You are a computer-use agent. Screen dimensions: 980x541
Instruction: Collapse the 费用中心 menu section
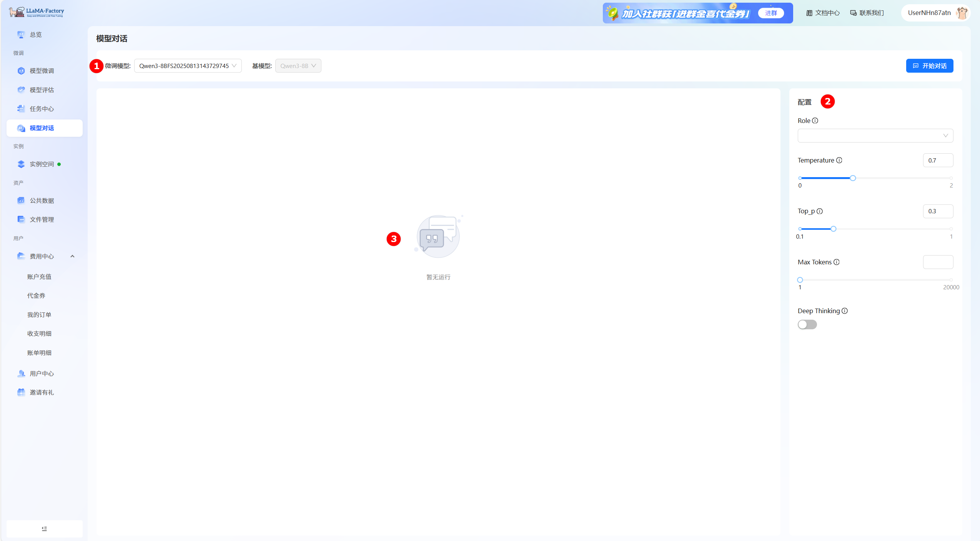[x=72, y=256]
